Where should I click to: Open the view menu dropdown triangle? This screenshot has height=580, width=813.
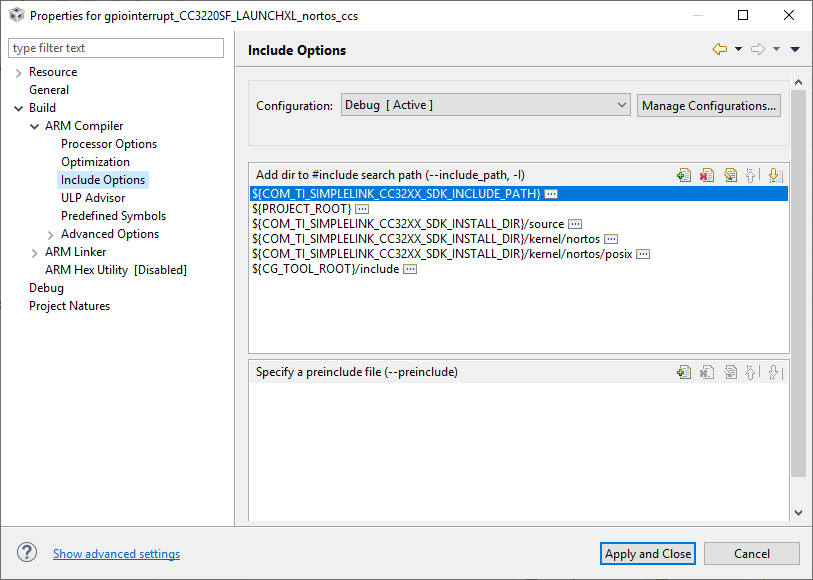click(795, 49)
